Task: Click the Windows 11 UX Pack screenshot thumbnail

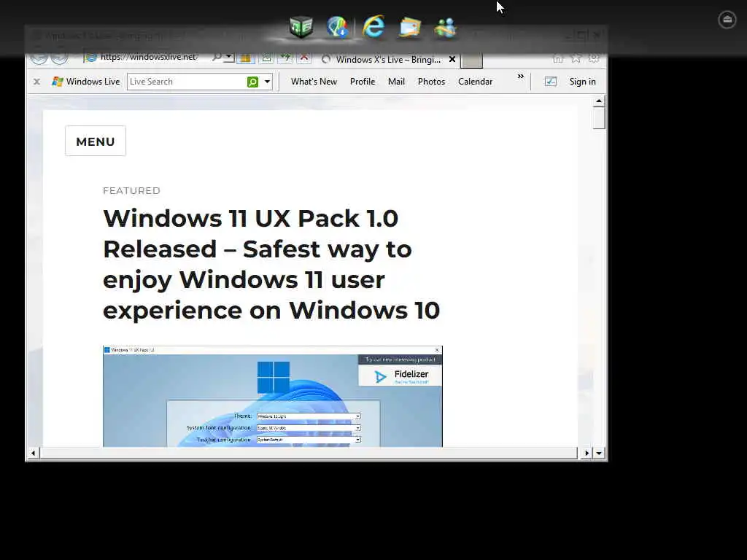Action: 273,396
